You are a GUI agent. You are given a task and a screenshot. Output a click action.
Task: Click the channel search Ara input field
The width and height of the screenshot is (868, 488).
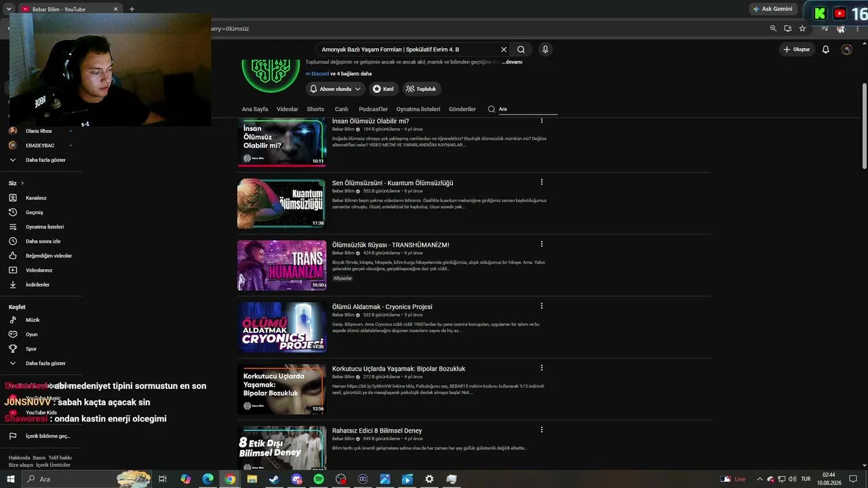528,109
